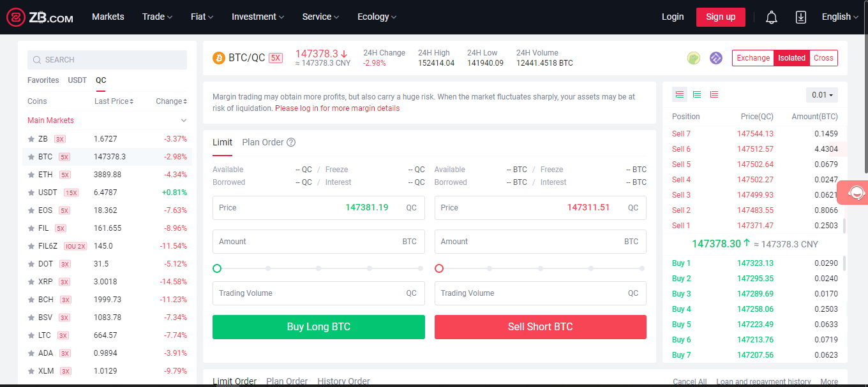Favorite the ADA coin star
Image resolution: width=868 pixels, height=387 pixels.
(x=31, y=353)
